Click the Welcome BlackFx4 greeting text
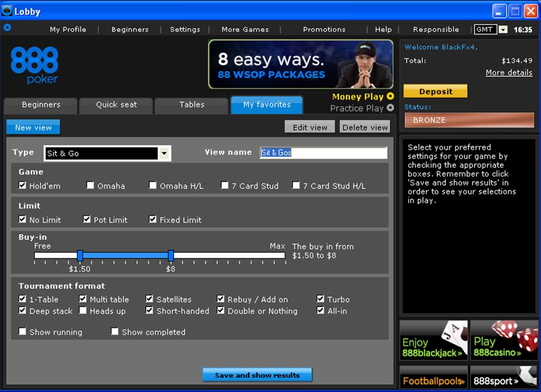The width and height of the screenshot is (541, 392). (x=441, y=47)
